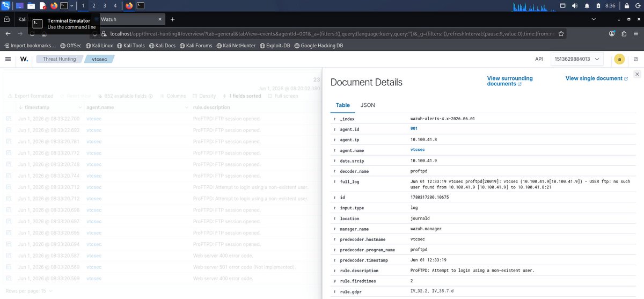Viewport: 644px width, 299px height.
Task: Go back to the previous page
Action: point(8,33)
